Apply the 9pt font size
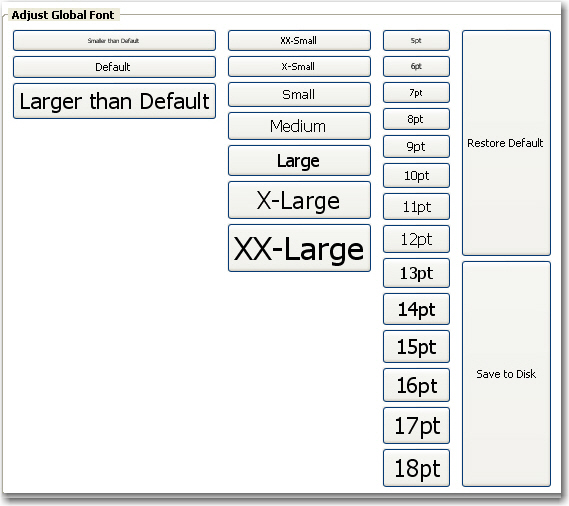The image size is (569, 506). (416, 146)
